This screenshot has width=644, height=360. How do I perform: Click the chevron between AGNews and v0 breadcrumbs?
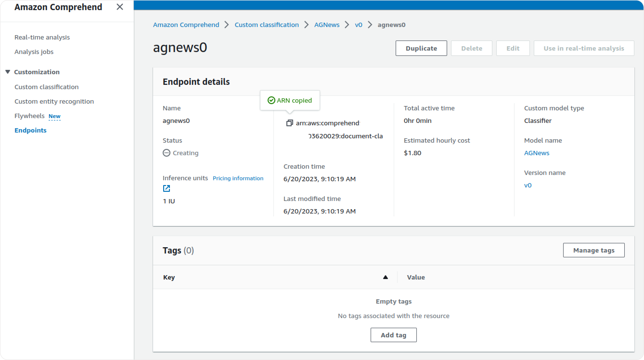tap(346, 25)
